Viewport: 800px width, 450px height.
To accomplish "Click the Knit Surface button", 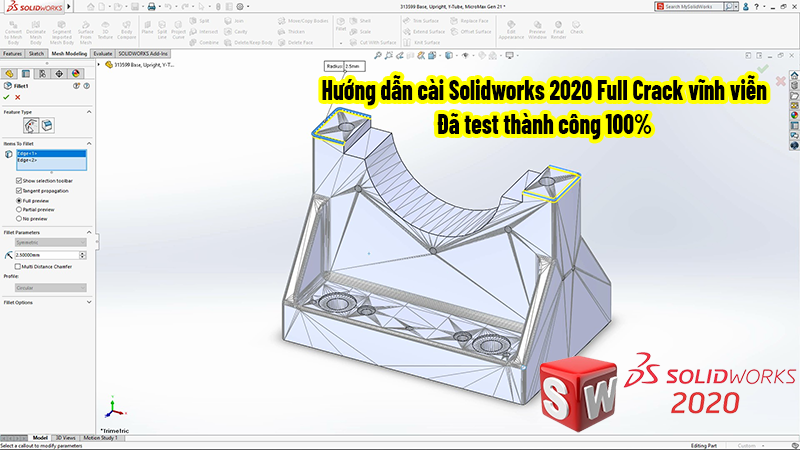I will [421, 43].
